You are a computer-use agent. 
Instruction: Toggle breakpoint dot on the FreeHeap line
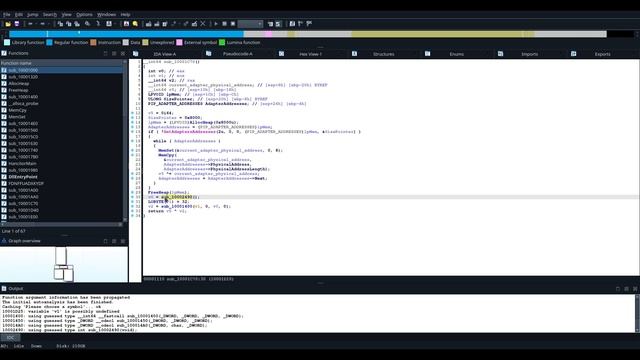coord(133,192)
